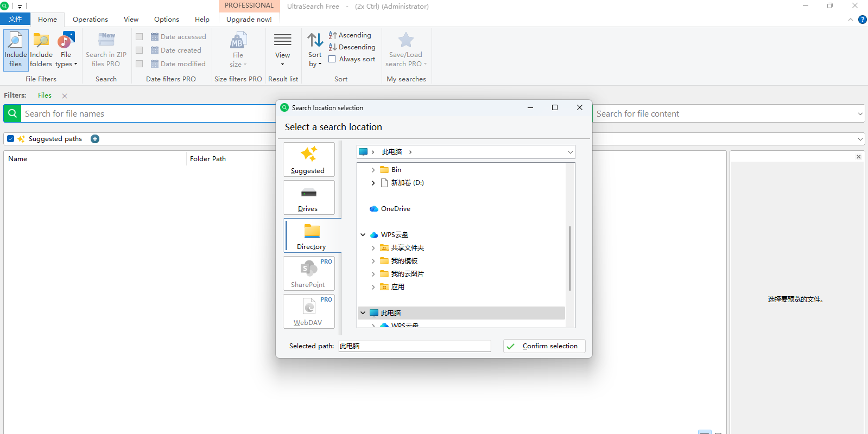The width and height of the screenshot is (868, 434).
Task: Expand the Sort by dropdown
Action: pos(315,49)
